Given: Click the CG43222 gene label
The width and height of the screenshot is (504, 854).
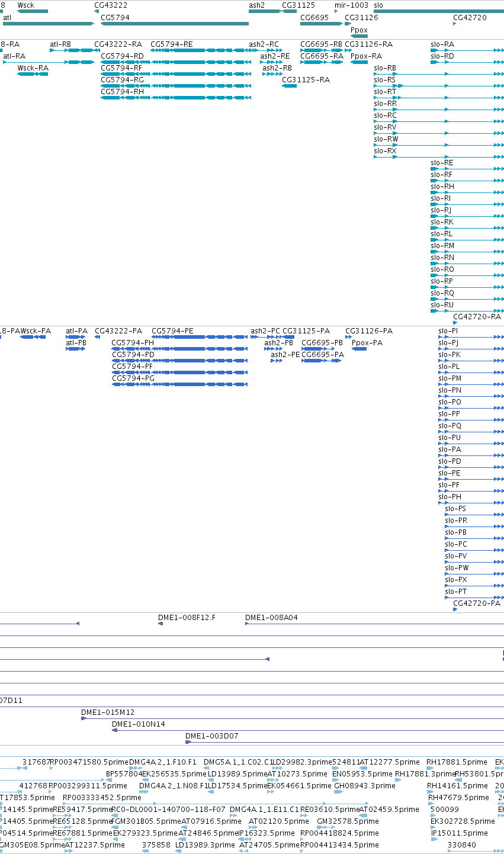Looking at the screenshot, I should pos(111,5).
